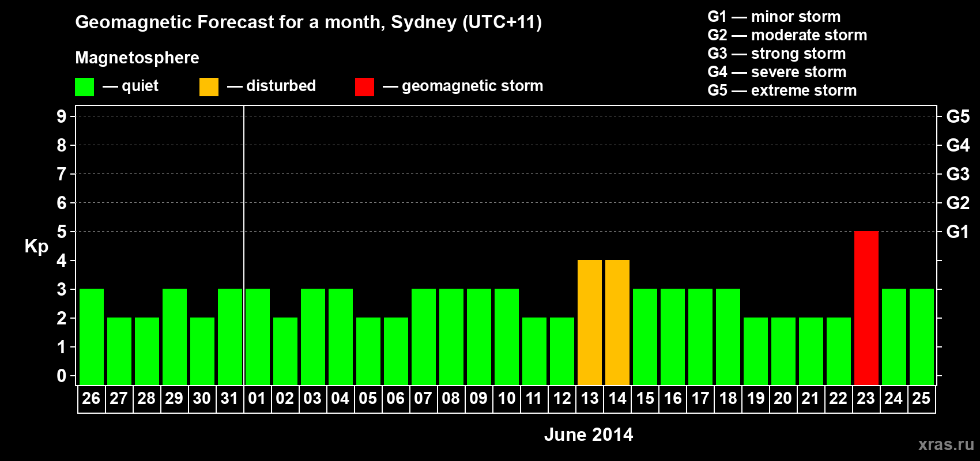Click the 'G3 — strong storm' legend line
This screenshot has height=461, width=980.
tap(777, 54)
